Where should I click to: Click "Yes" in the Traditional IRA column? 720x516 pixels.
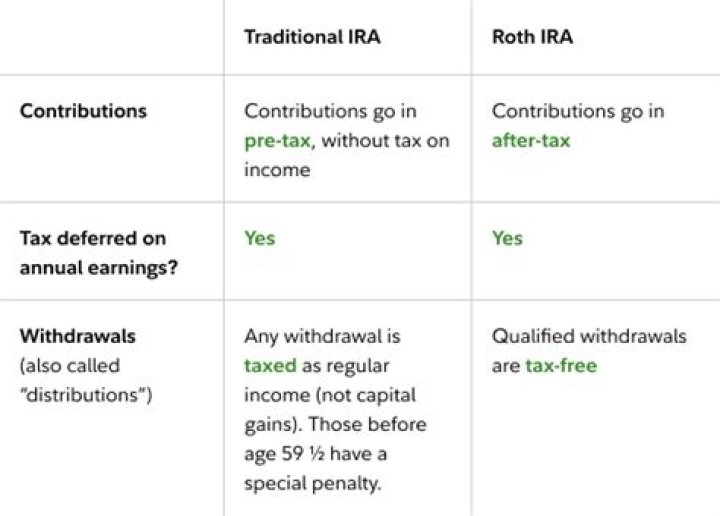[259, 238]
